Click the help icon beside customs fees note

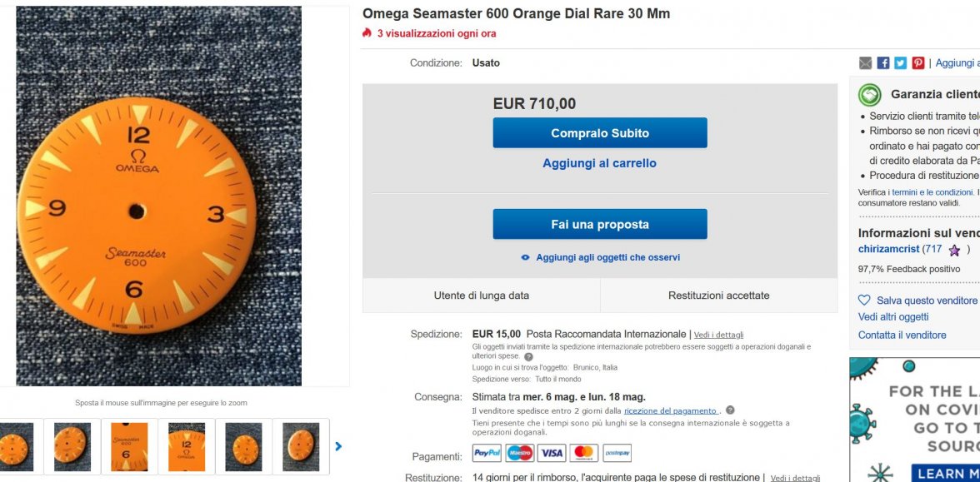[528, 356]
